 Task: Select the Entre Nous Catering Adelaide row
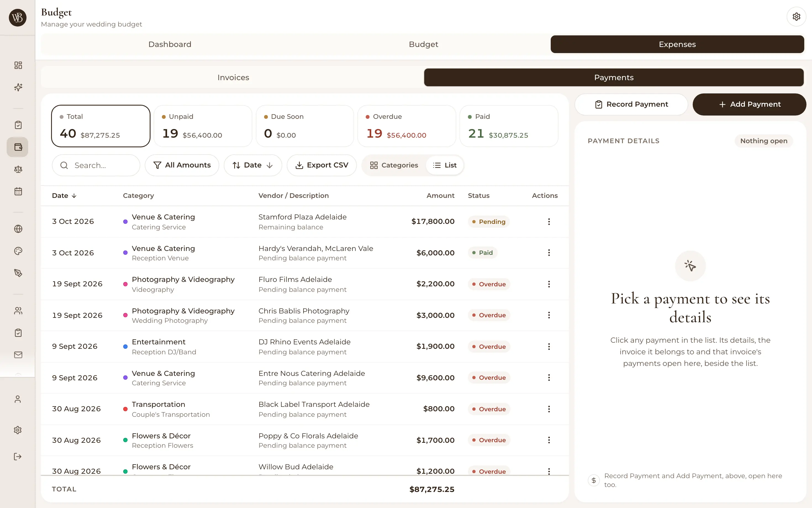pyautogui.click(x=305, y=378)
